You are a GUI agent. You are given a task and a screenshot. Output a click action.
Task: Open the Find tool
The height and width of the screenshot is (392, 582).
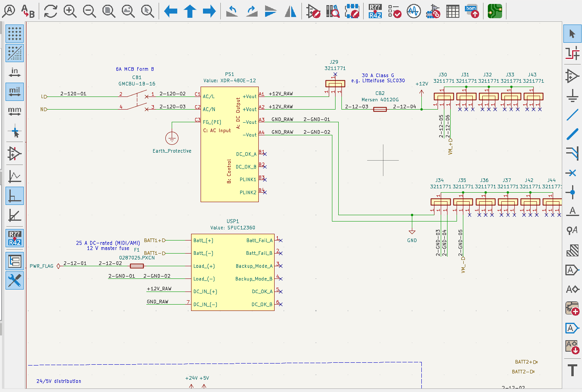9,11
